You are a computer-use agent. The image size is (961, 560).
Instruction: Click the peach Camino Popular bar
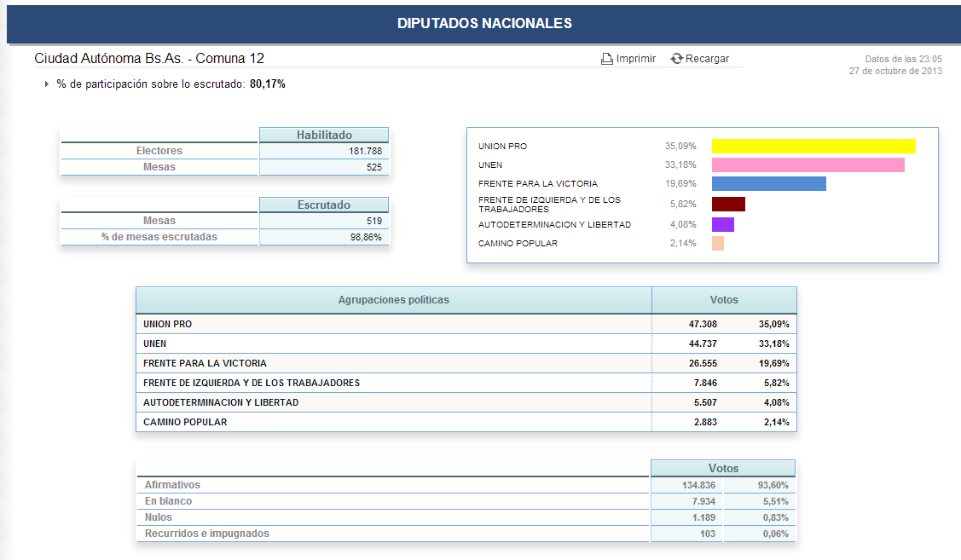click(x=717, y=244)
